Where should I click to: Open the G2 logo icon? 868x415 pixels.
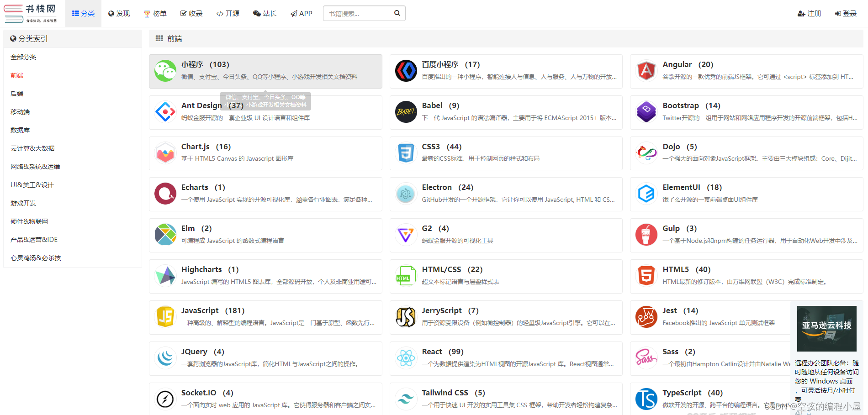(406, 235)
